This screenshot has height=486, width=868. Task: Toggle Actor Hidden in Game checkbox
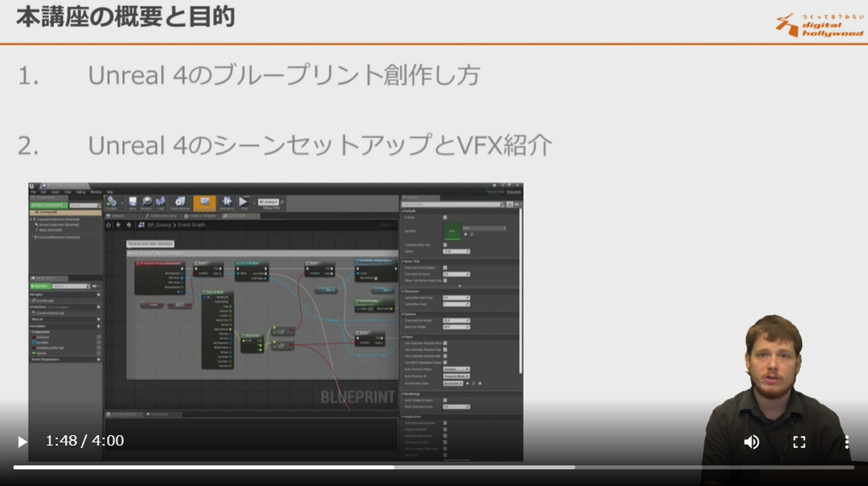click(445, 400)
